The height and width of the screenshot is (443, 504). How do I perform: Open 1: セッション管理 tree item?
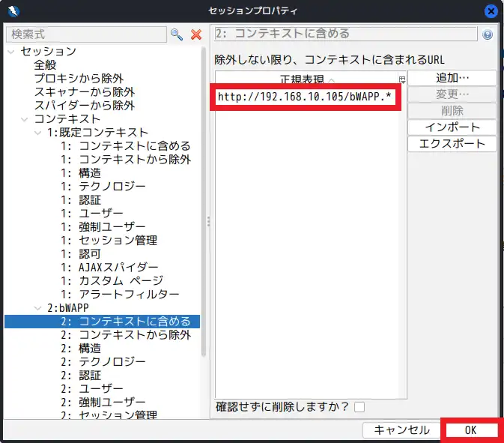click(x=109, y=241)
